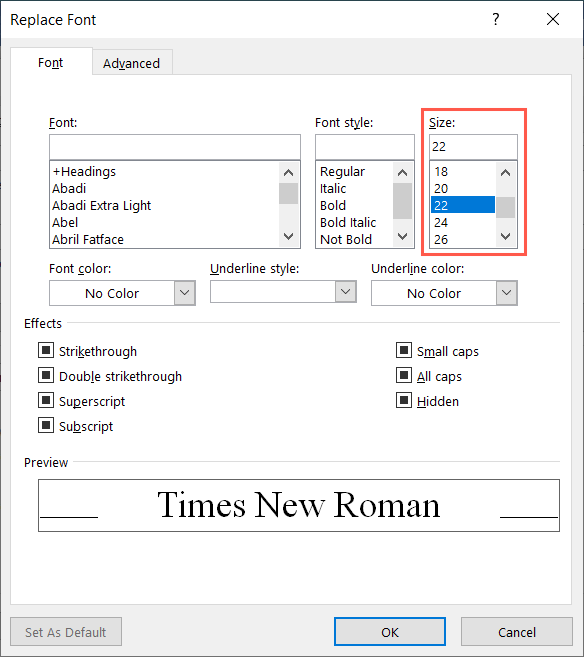This screenshot has height=657, width=584.
Task: Toggle the Superscript checkbox
Action: [46, 400]
